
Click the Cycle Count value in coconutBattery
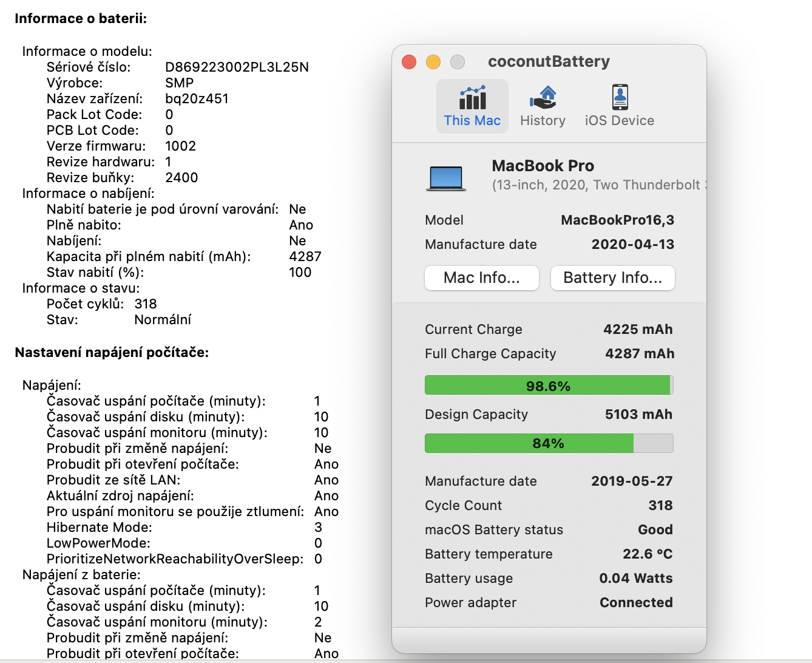pos(660,505)
